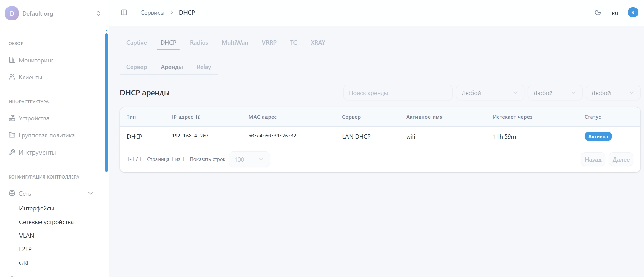644x277 pixels.
Task: Select the Аренды sub-tab
Action: [172, 67]
